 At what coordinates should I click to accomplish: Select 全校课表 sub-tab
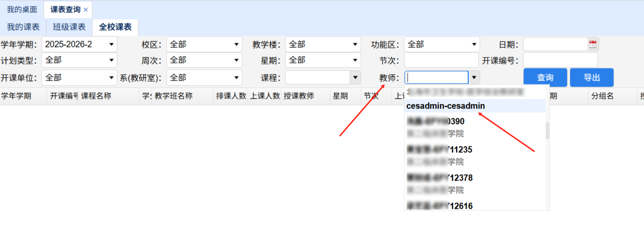click(x=116, y=27)
